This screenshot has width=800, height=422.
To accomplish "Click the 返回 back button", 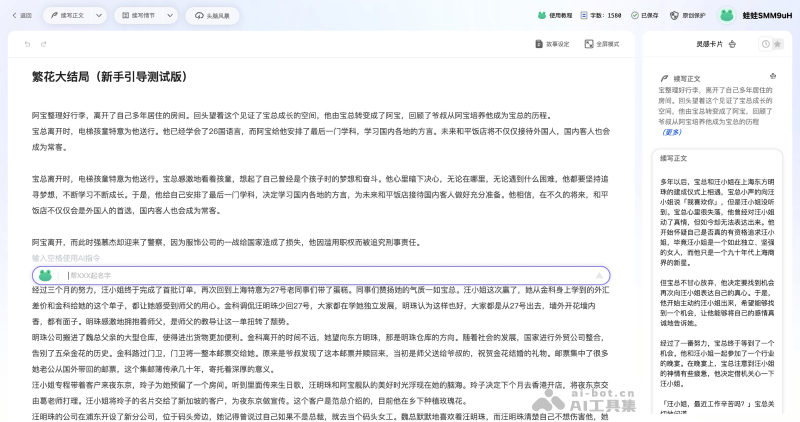I will coord(20,15).
